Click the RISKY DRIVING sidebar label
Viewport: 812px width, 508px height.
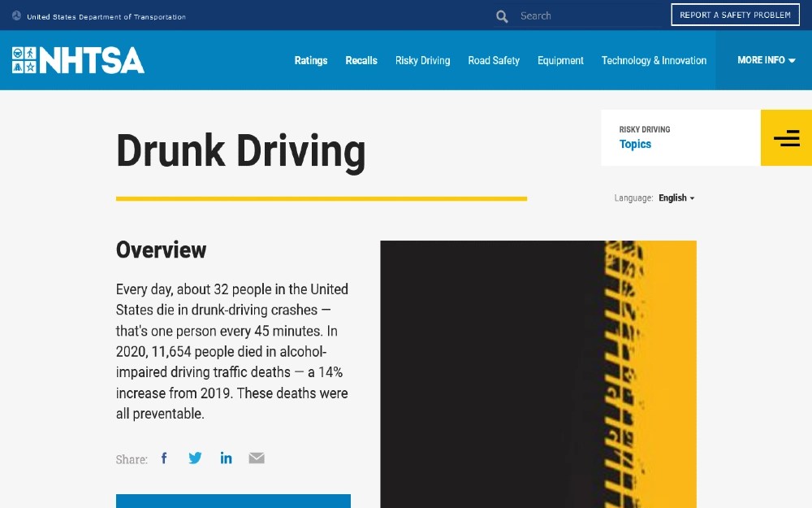pyautogui.click(x=645, y=129)
